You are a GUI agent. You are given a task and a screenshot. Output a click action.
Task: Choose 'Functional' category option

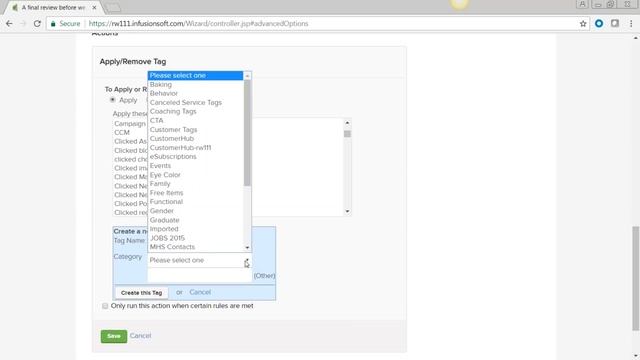click(196, 202)
